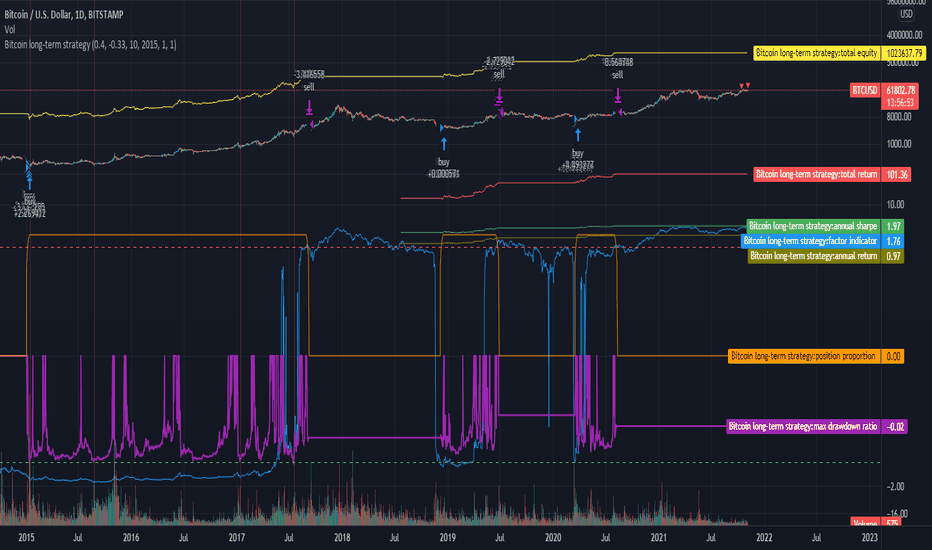
Task: Click the USD currency label on price axis
Action: [x=906, y=14]
